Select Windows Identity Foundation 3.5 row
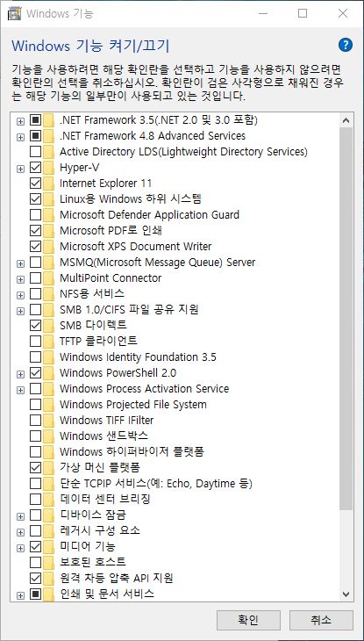The width and height of the screenshot is (364, 641). [138, 357]
